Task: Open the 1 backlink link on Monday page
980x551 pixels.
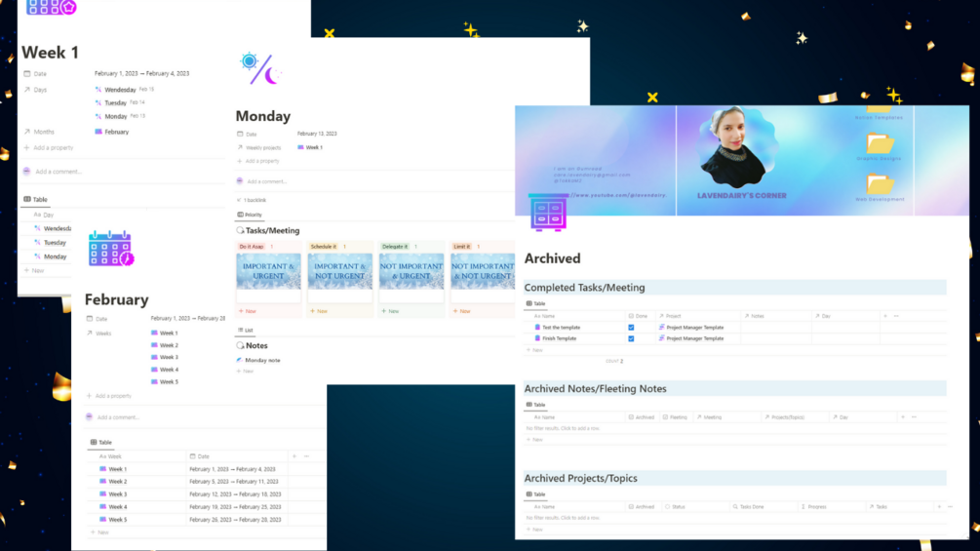Action: point(252,200)
